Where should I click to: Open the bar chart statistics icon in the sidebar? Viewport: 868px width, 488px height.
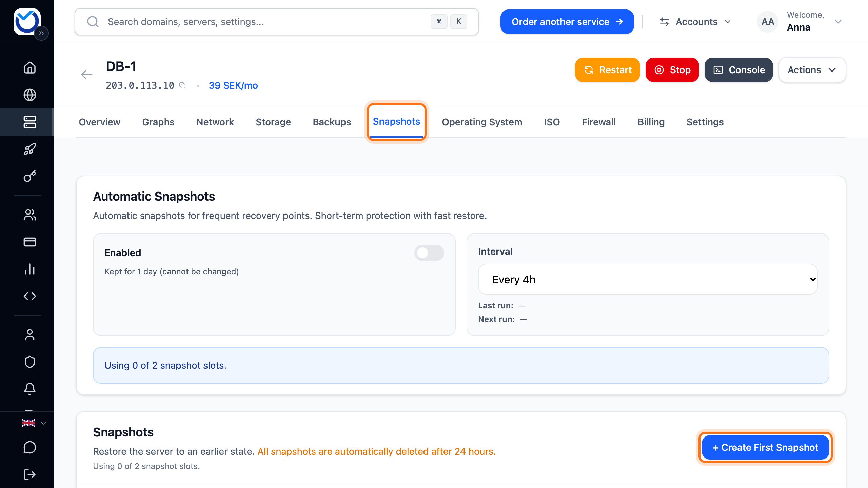[x=30, y=269]
